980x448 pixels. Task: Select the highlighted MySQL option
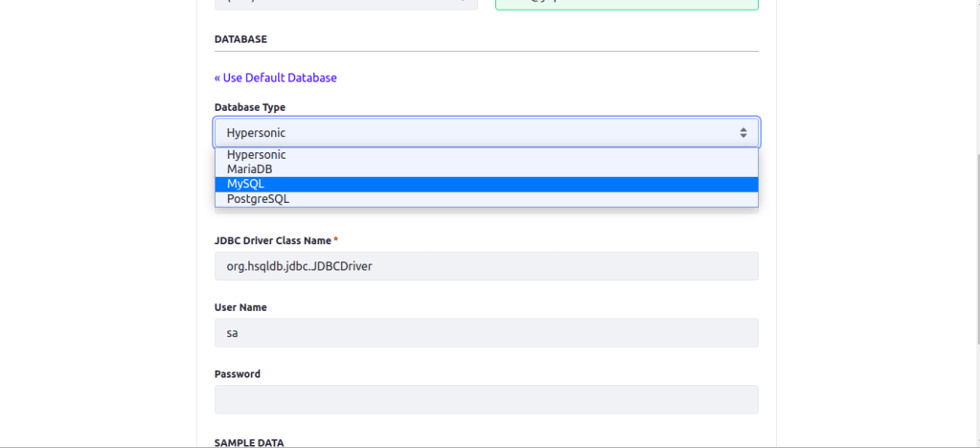click(x=246, y=184)
